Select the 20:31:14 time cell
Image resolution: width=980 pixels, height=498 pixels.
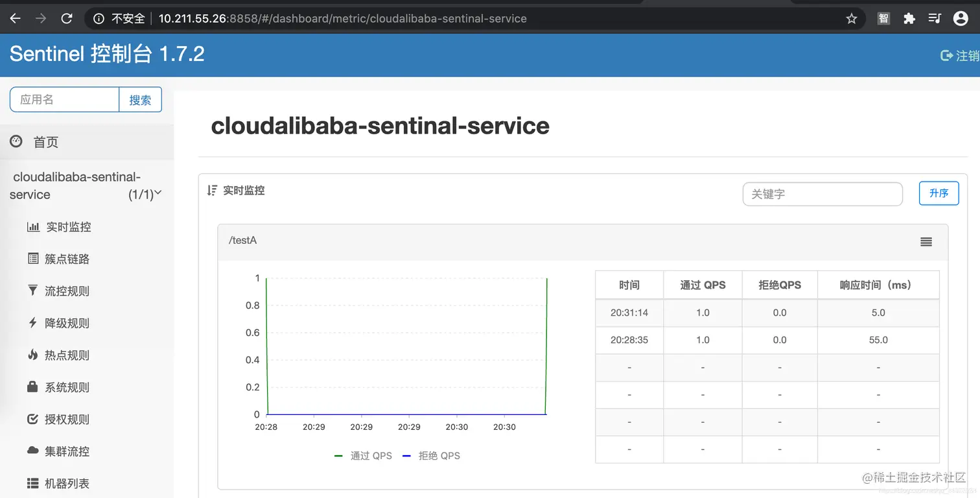[x=629, y=313]
